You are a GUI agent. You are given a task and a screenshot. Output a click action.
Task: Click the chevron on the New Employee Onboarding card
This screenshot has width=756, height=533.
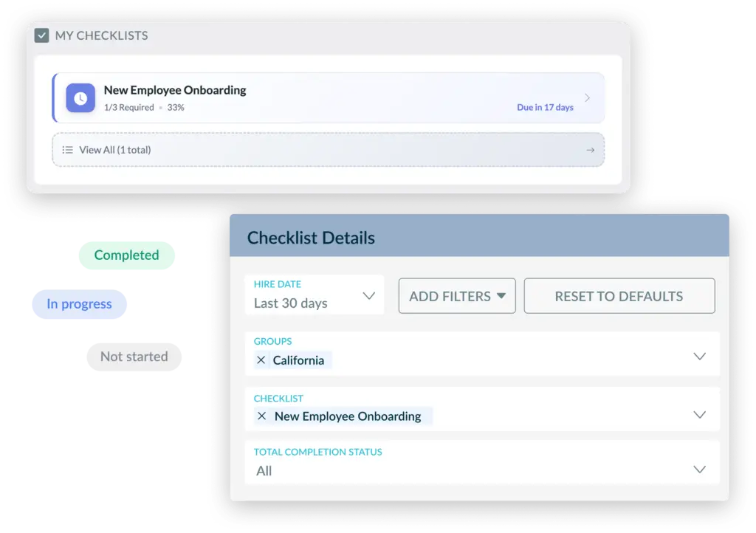click(588, 97)
